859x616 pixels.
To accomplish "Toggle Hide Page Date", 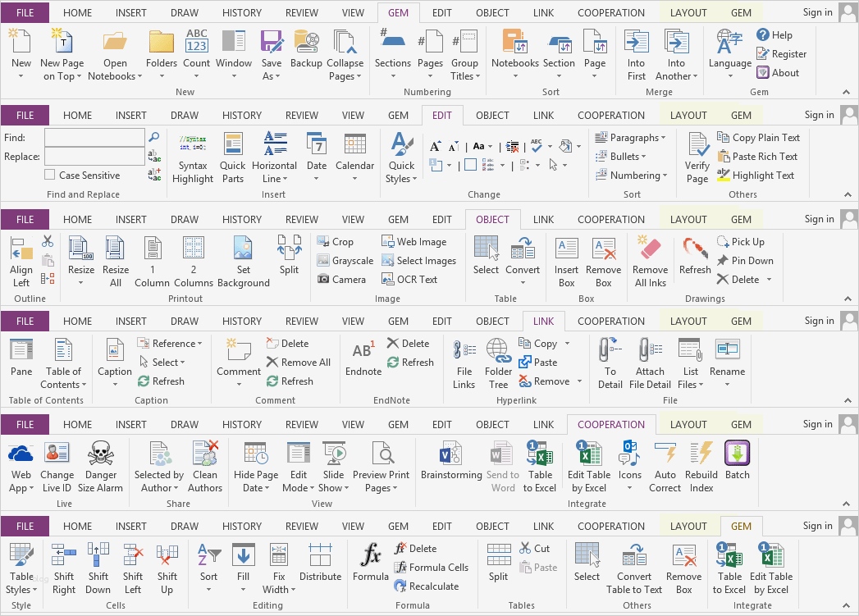I will pos(254,465).
